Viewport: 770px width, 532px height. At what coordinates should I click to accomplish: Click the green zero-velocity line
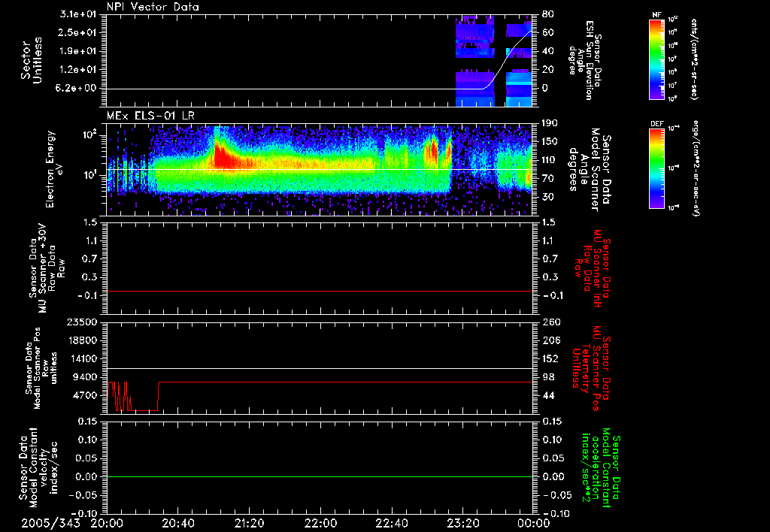click(x=319, y=476)
